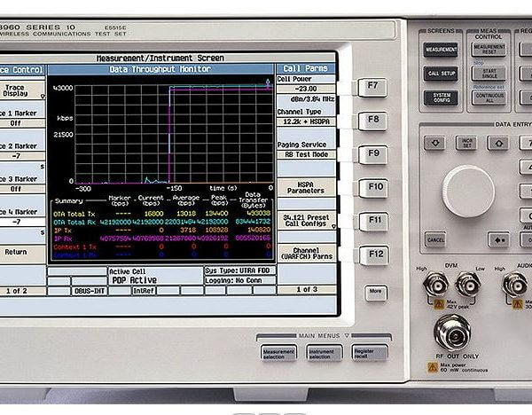Click the 1 of 3 page indicator
532x415 pixels.
pyautogui.click(x=307, y=290)
